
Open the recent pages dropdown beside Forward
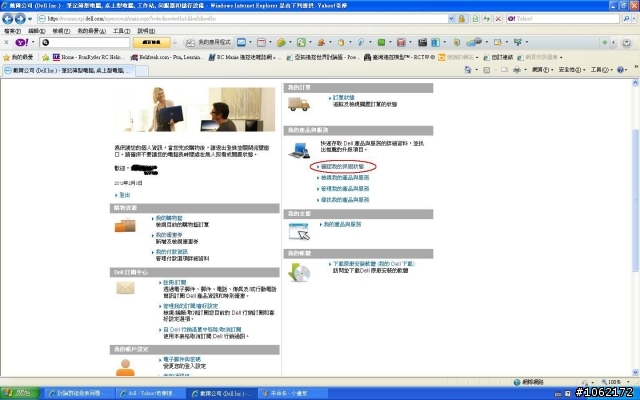tap(30, 19)
